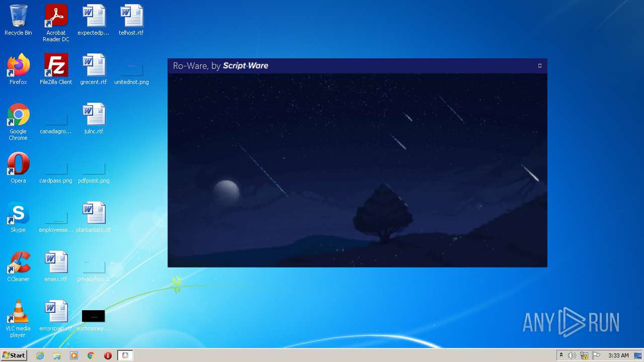Open Opera from the taskbar
The height and width of the screenshot is (362, 644).
(108, 355)
